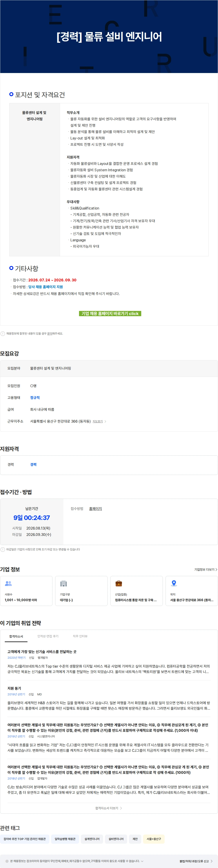This screenshot has height=868, width=218.
Task: Click the chevron next to 지도보기
Action: pos(105,421)
